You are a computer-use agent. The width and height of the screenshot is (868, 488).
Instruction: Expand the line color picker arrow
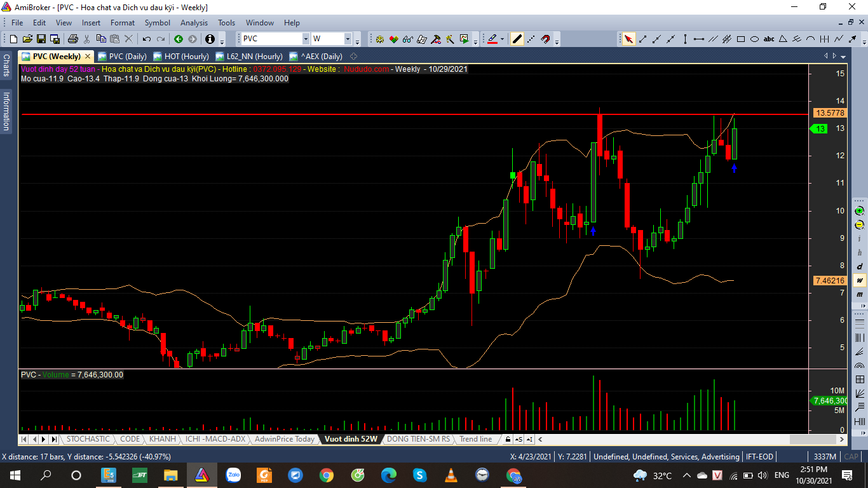point(502,39)
